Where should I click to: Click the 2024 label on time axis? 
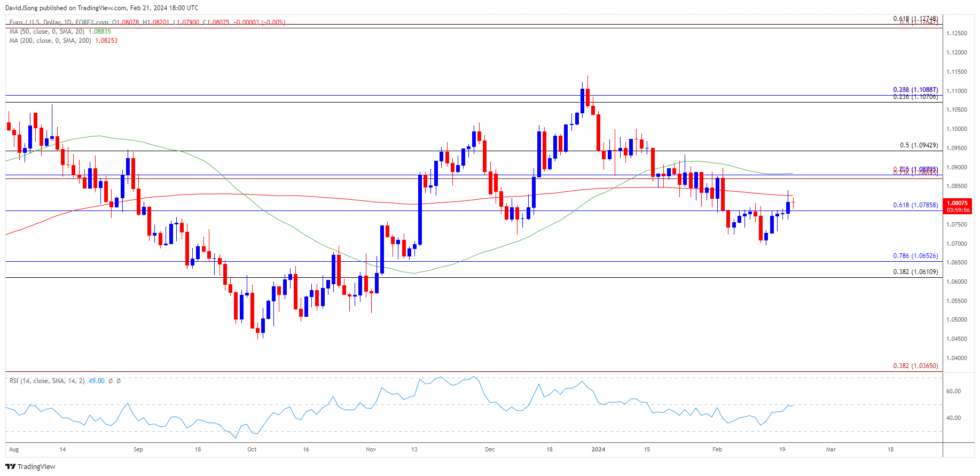coord(599,449)
